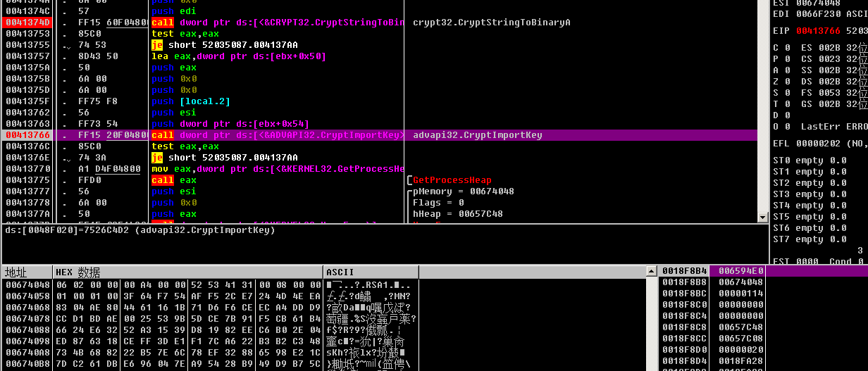Select the highlighted stack entry 0018F8B4
Image resolution: width=868 pixels, height=371 pixels.
pos(683,271)
